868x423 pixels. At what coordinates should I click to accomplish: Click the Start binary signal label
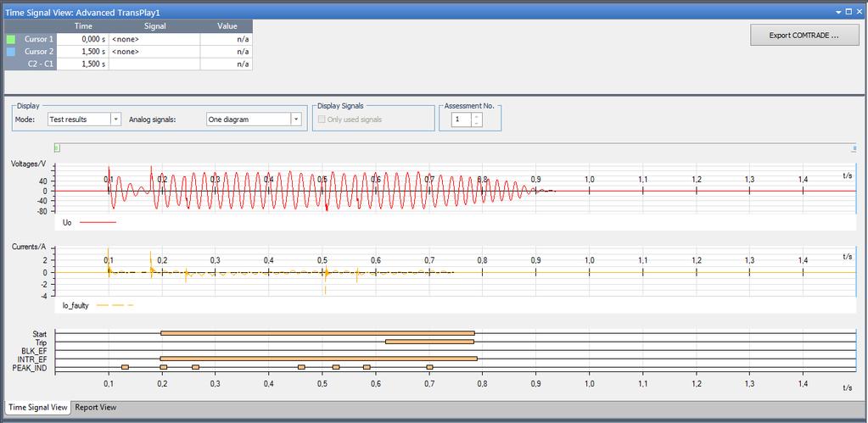click(40, 334)
